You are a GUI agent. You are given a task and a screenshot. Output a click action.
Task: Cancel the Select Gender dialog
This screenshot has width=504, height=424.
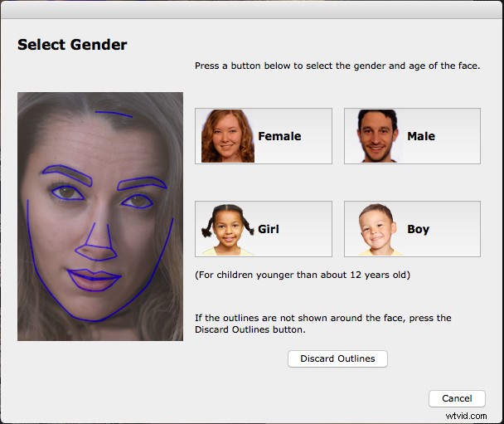457,398
